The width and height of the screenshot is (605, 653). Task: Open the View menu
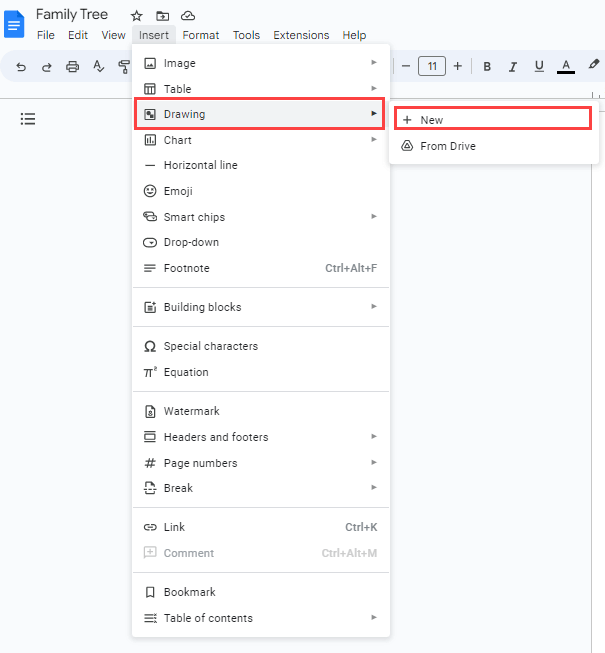tap(113, 35)
